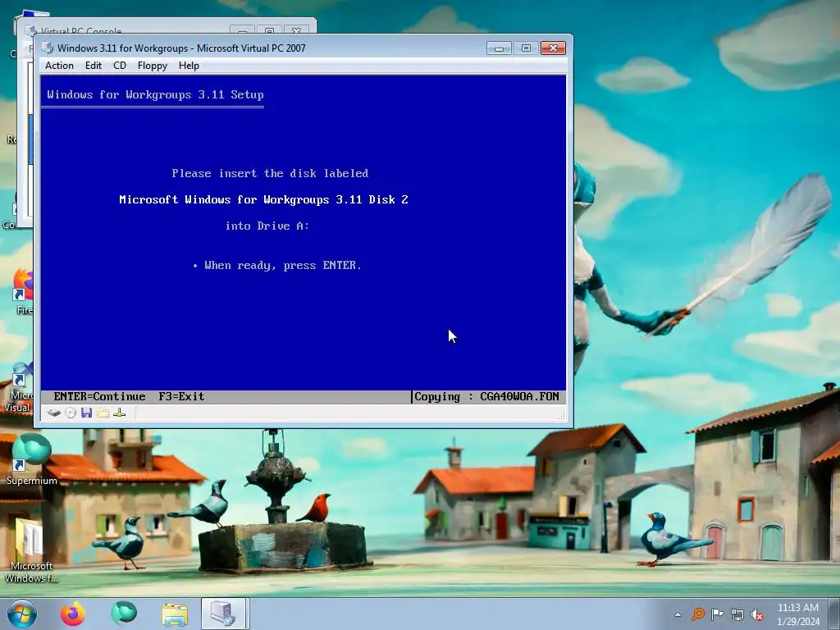
Task: Click the "Workgroups 3.11 Disk 2" text line
Action: [336, 199]
